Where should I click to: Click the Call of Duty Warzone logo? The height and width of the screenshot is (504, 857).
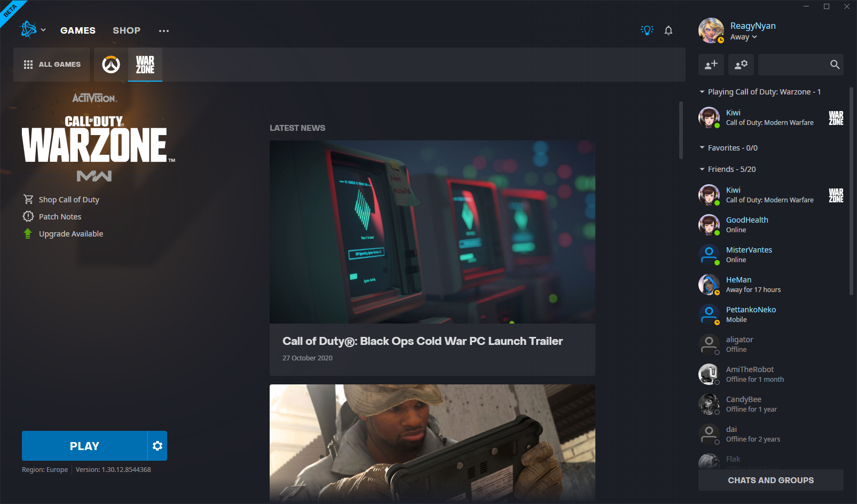pos(98,139)
